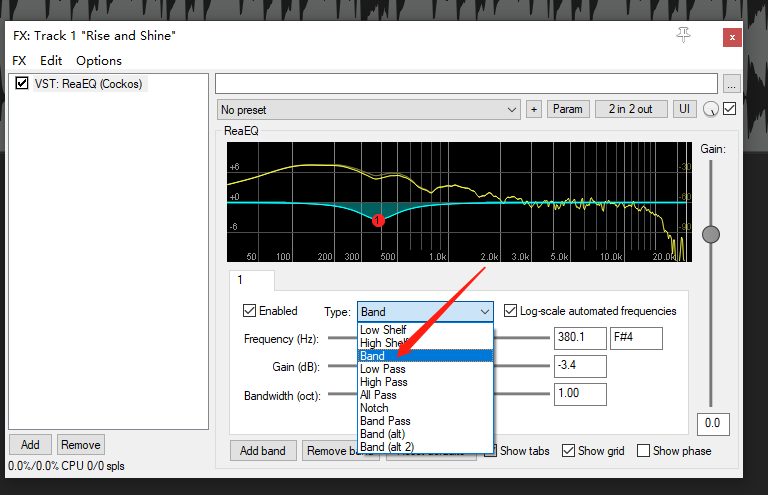Click the Param button

[568, 109]
